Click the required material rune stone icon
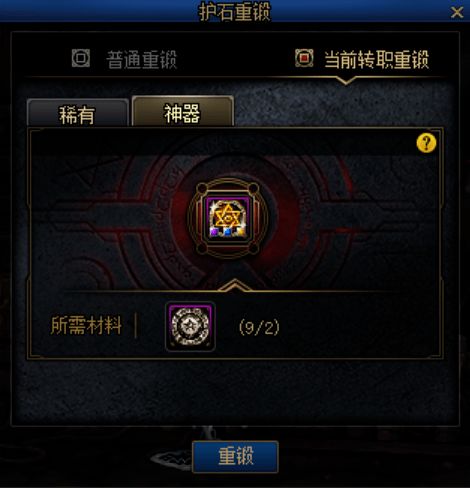Screen dimensions: 470x488 (x=190, y=326)
